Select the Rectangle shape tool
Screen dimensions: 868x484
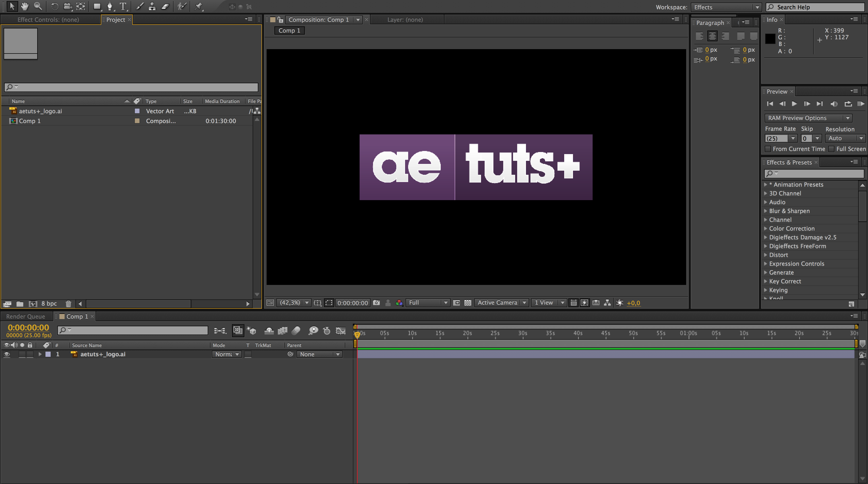97,6
